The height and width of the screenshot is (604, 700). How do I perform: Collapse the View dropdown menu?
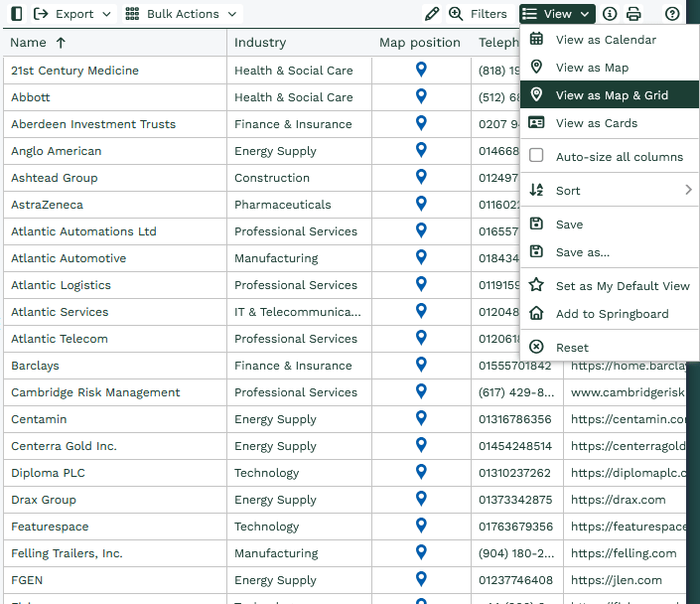(x=557, y=14)
